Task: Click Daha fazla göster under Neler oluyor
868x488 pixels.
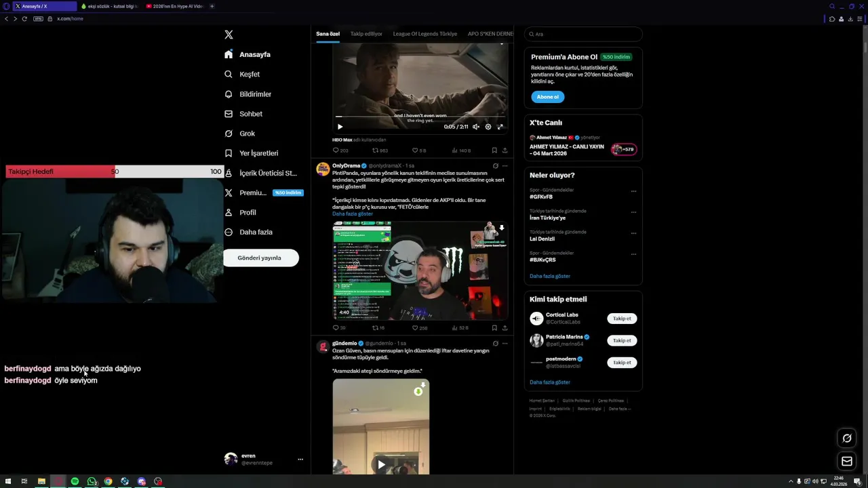Action: tap(550, 277)
